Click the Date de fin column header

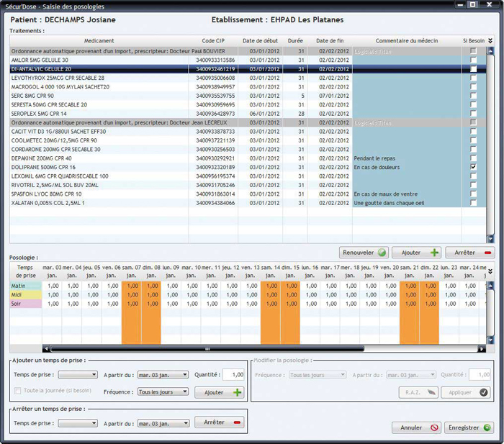330,41
